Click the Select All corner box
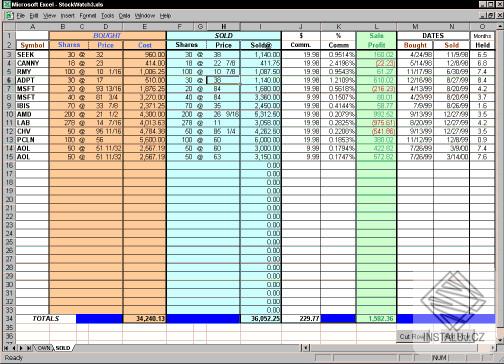 9,27
